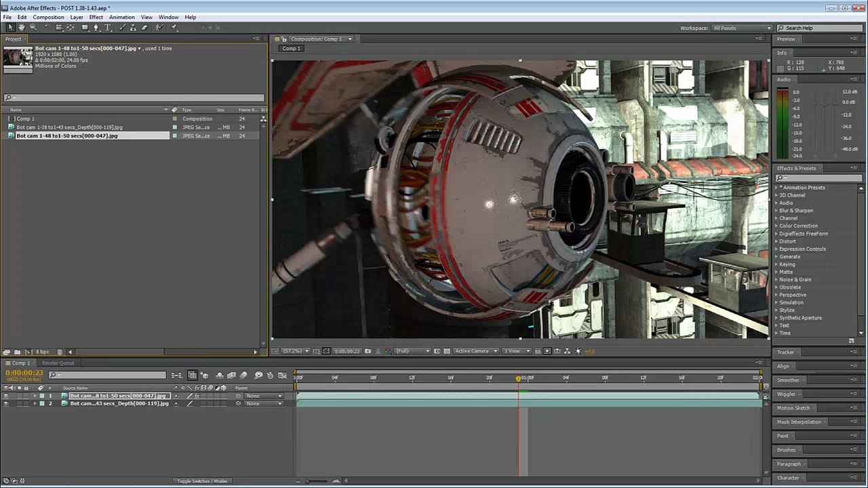Click the Graph Editor icon in timeline
The image size is (868, 488).
(x=282, y=375)
